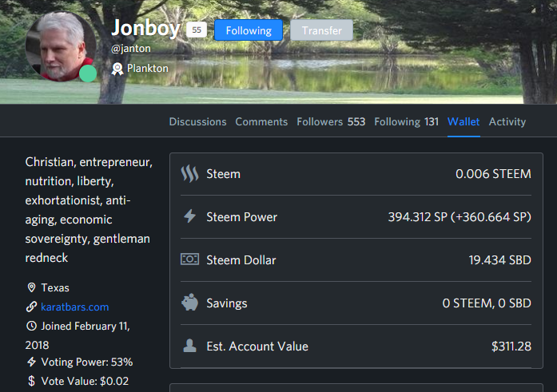This screenshot has height=392, width=557.
Task: Click the Voting Power lightning icon
Action: point(32,362)
